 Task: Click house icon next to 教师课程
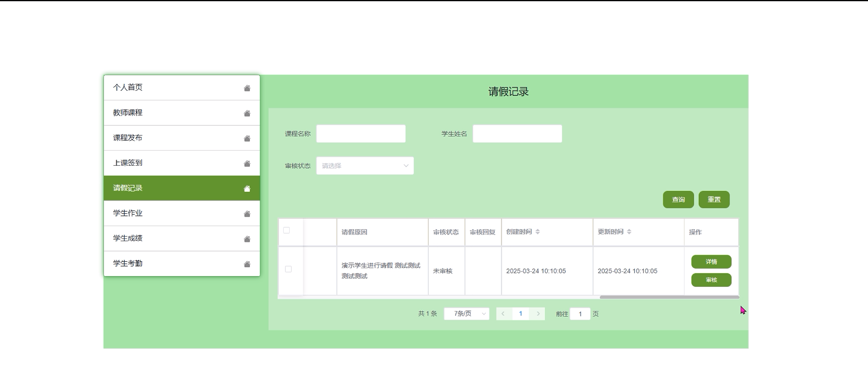tap(247, 113)
